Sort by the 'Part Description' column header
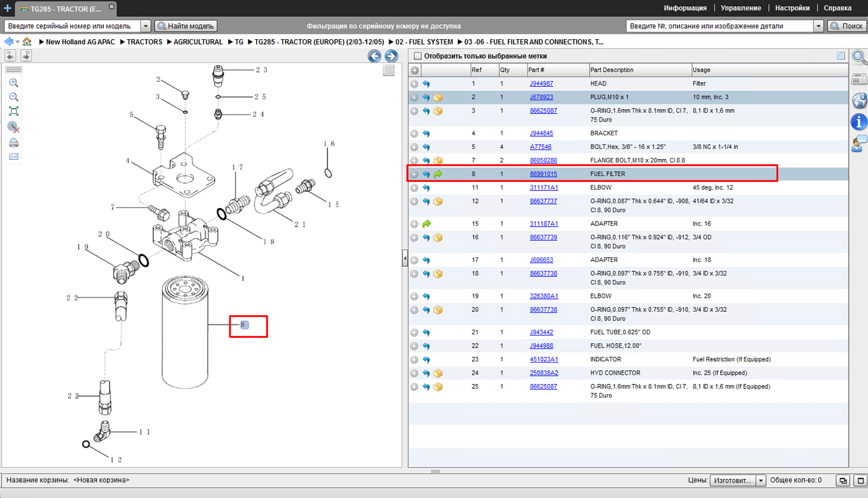Image resolution: width=868 pixels, height=498 pixels. click(x=639, y=70)
